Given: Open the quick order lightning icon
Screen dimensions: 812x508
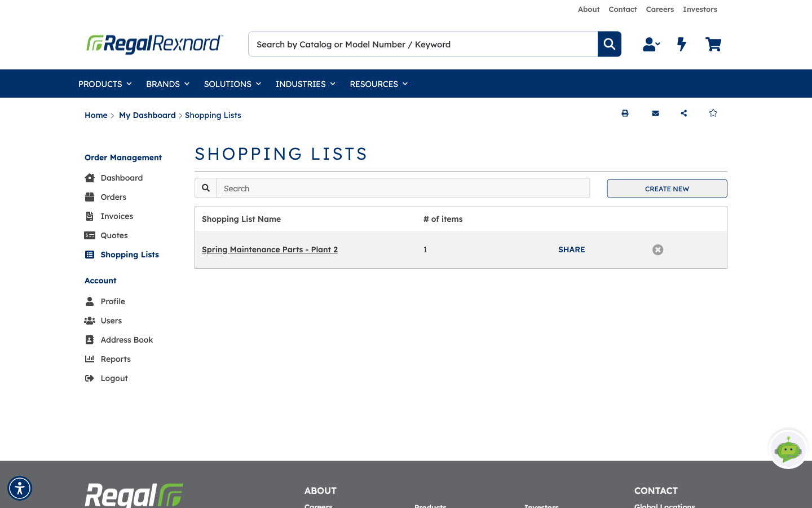Looking at the screenshot, I should tap(682, 44).
